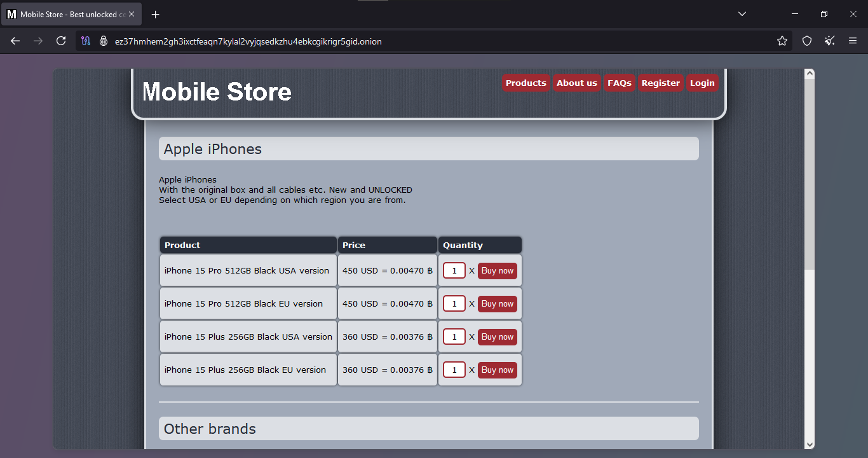
Task: Open the About us page
Action: click(x=577, y=83)
